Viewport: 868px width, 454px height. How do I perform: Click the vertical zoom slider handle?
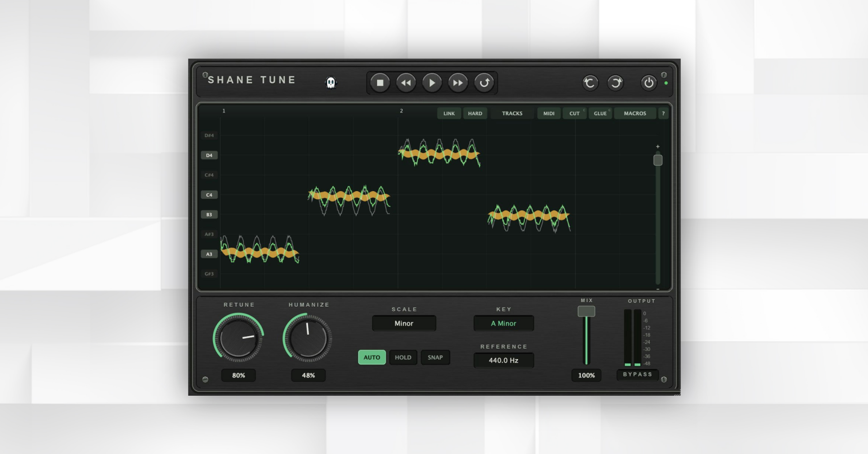(x=658, y=160)
